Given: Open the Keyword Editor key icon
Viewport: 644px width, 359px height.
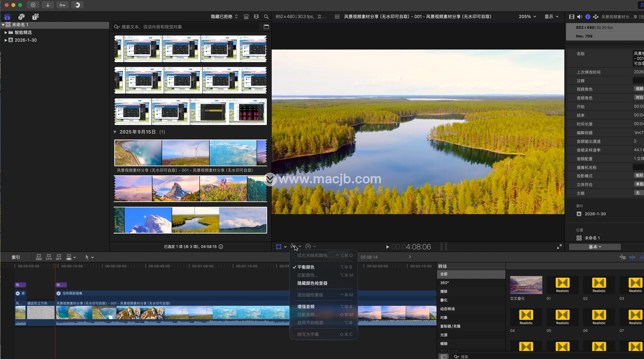Looking at the screenshot, I should coord(62,5).
